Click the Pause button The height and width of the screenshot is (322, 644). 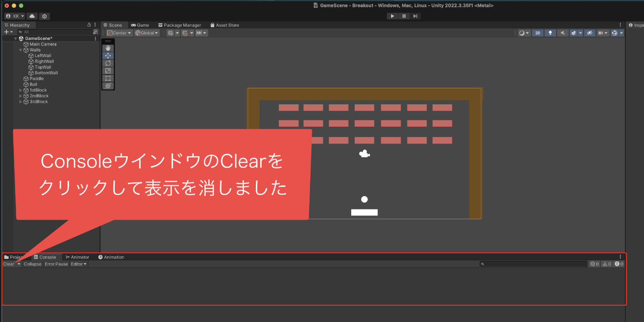(404, 16)
